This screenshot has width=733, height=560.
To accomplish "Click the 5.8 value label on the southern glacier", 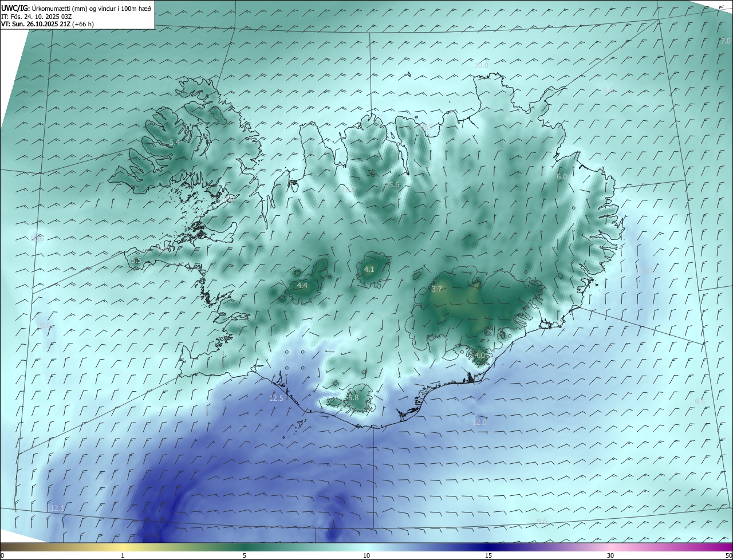I will (353, 397).
